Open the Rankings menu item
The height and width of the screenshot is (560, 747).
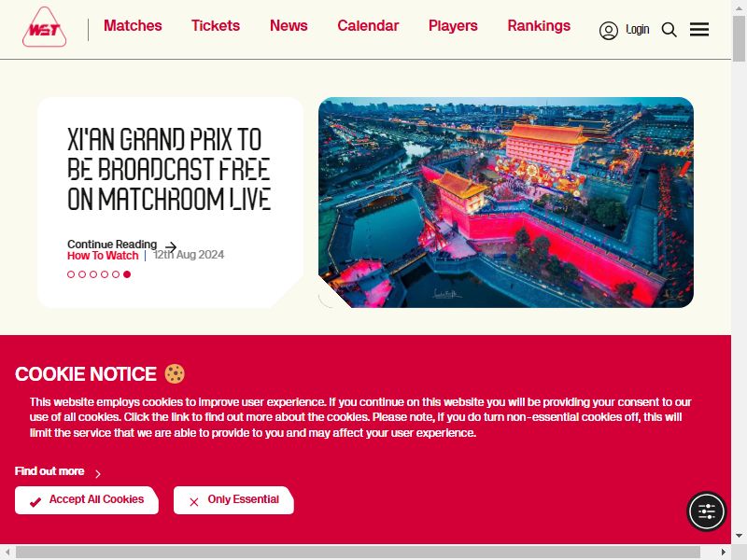click(539, 26)
